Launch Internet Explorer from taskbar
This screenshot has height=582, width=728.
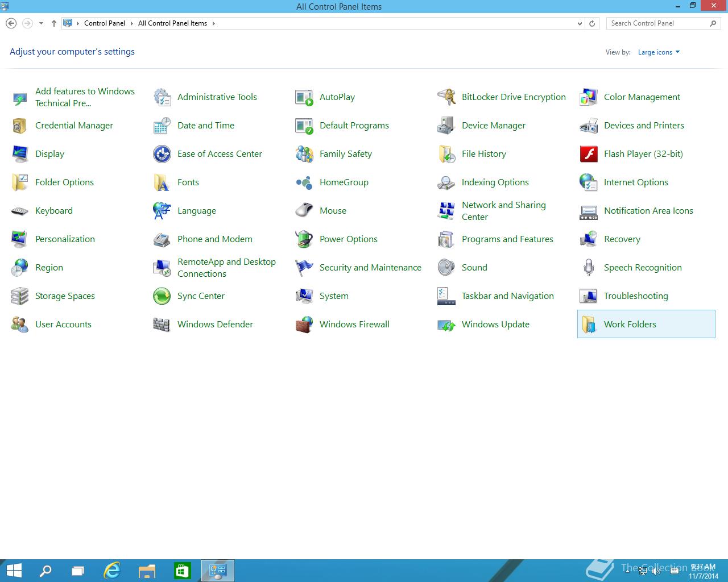[x=112, y=571]
